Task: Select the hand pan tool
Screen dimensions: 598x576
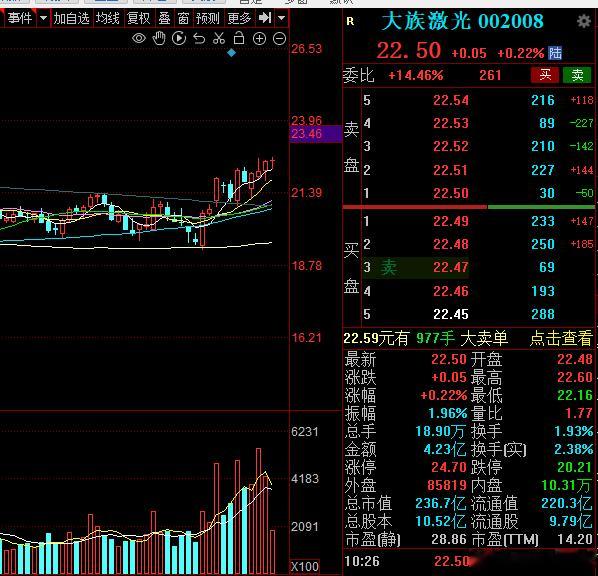Action: tap(159, 39)
